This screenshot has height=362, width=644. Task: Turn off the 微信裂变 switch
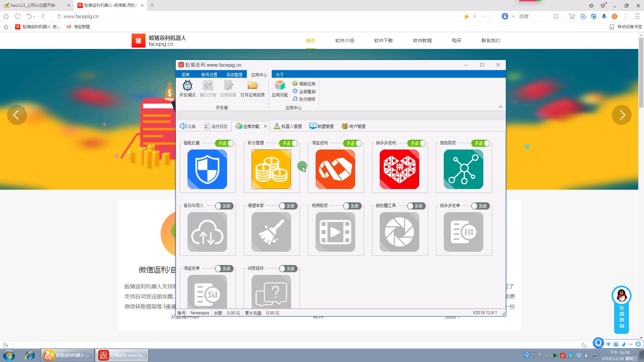[x=481, y=143]
